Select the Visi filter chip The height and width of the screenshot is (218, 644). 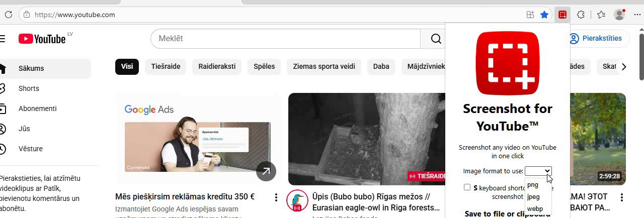point(127,66)
